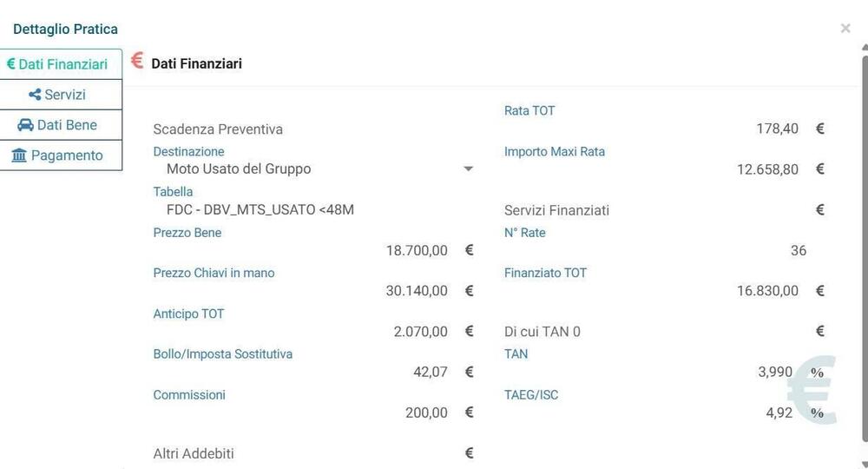
Task: Click the share icon beside Servizi
Action: (35, 95)
